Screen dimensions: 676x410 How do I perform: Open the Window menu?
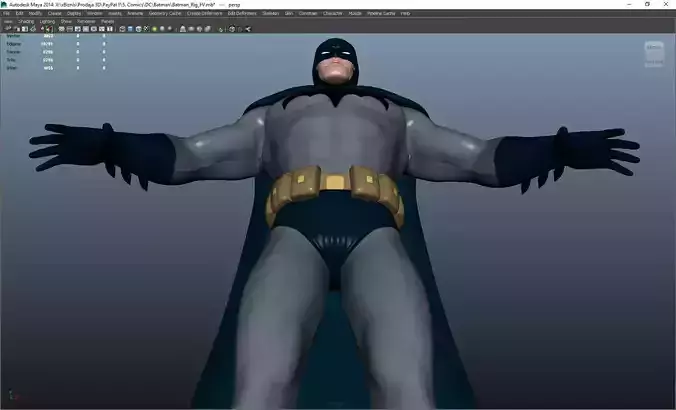coord(94,13)
